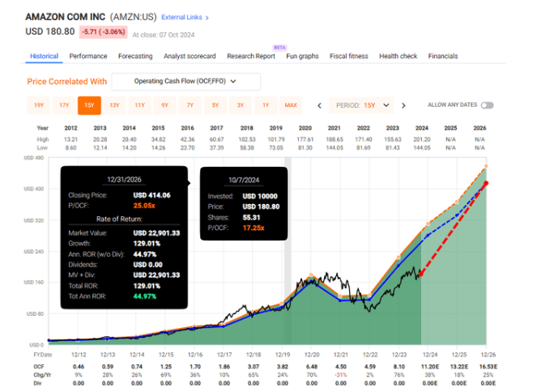Select the 1Y time range button
The image size is (537, 392).
pyautogui.click(x=266, y=105)
